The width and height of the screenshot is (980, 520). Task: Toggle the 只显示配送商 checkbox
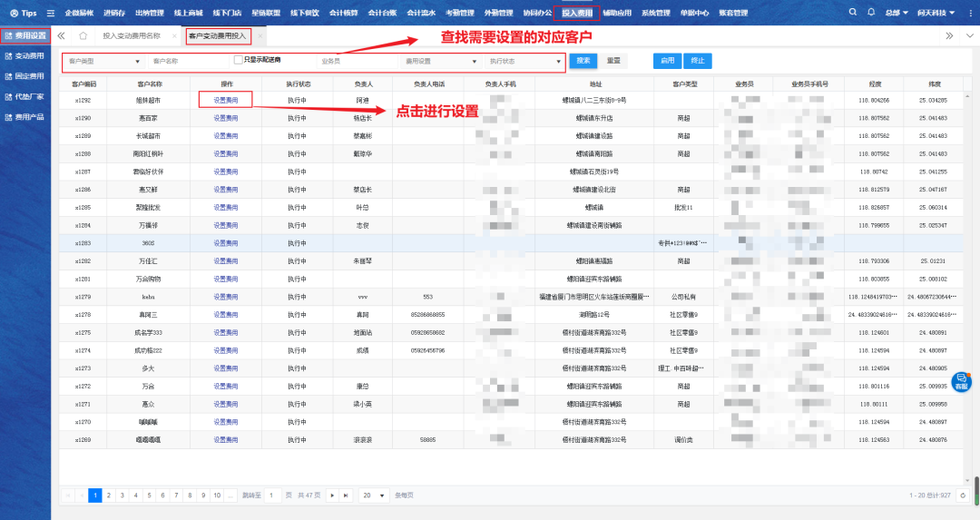(x=239, y=61)
